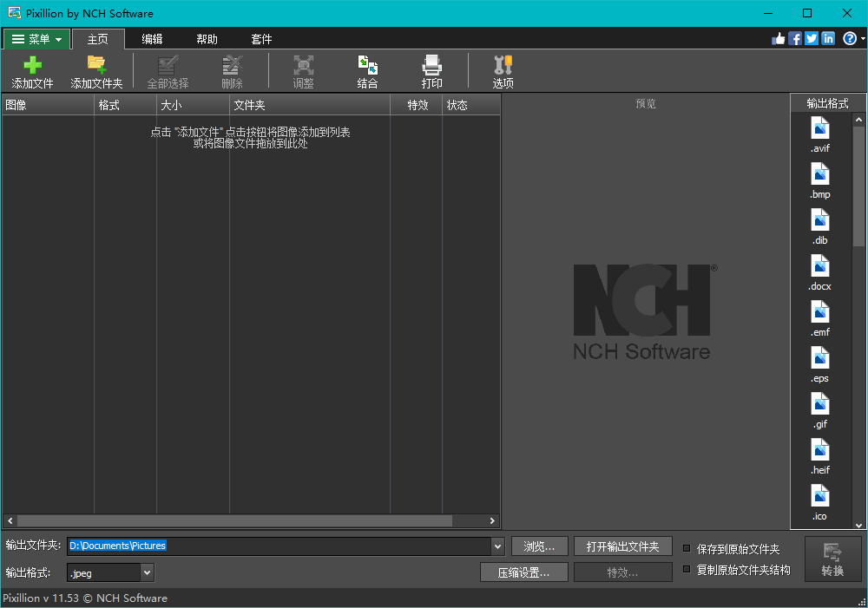Click the Pixillion v 11.53 status bar text
The image size is (868, 608).
coord(85,598)
